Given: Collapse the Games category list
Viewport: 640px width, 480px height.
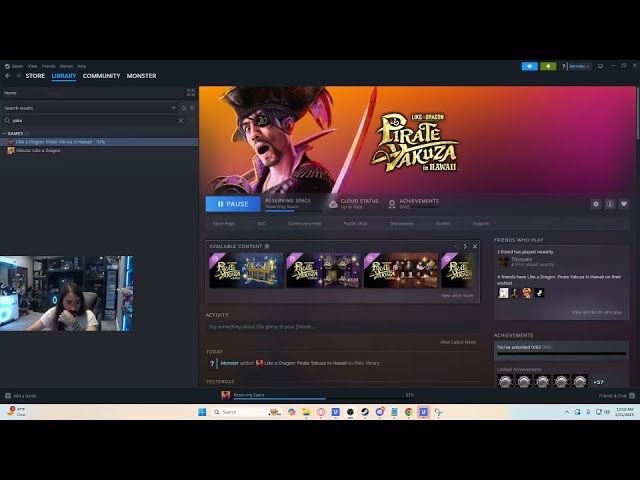Looking at the screenshot, I should click(5, 133).
